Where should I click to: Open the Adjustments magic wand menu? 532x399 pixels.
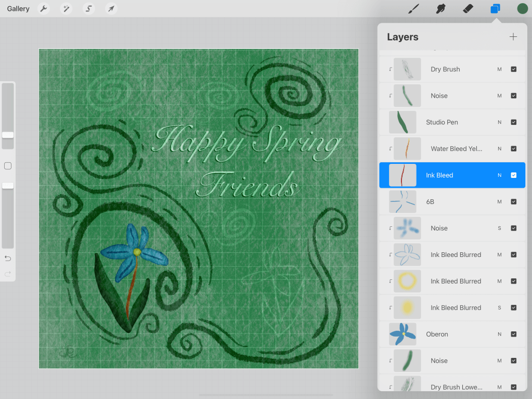click(x=66, y=9)
